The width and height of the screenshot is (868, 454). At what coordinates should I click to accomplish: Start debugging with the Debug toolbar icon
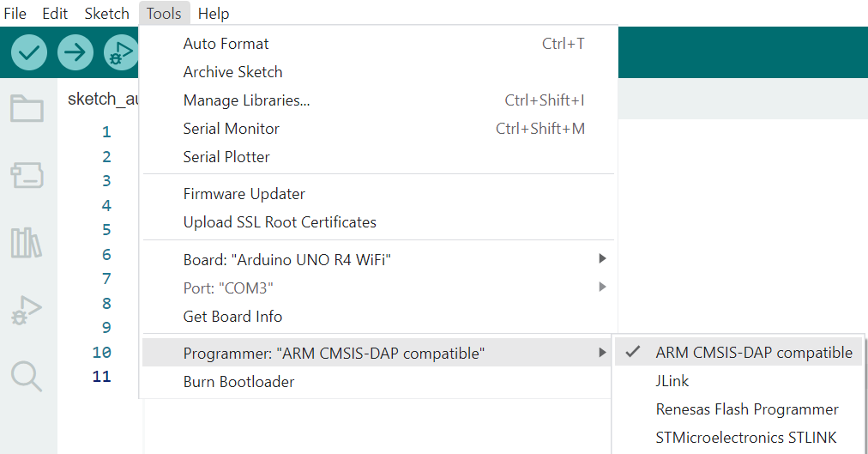click(x=120, y=53)
